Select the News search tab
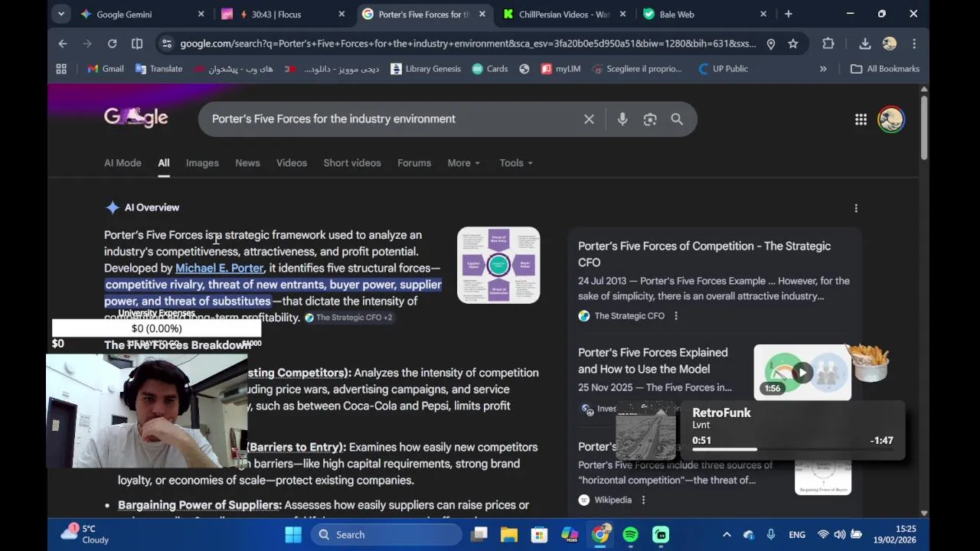 click(247, 163)
